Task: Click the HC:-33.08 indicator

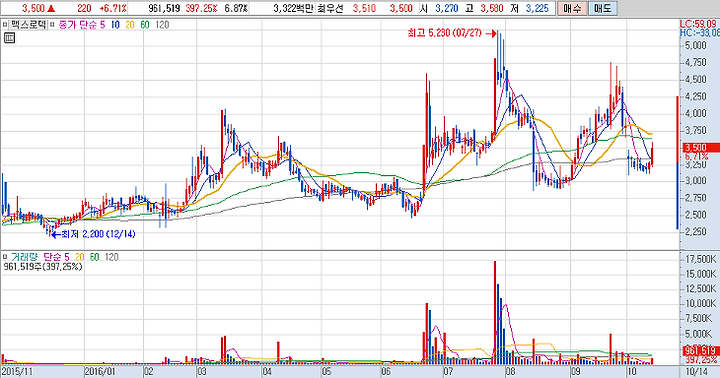Action: (699, 33)
